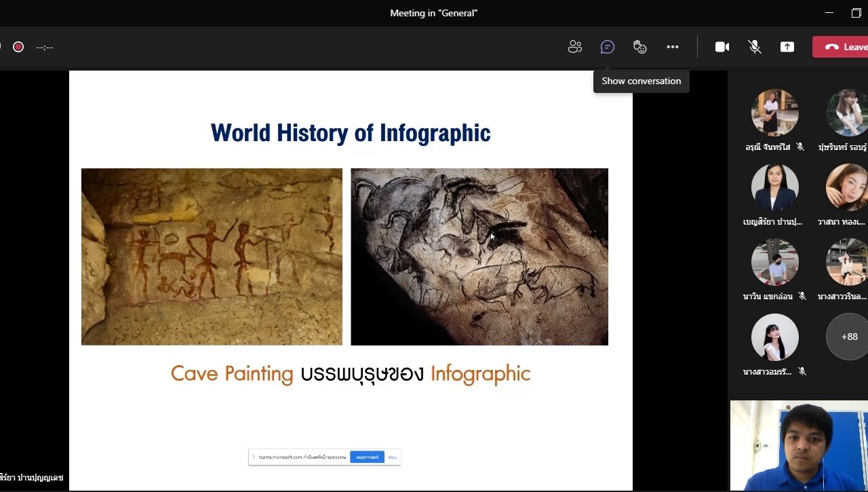Select participant avatar ปุชรินทร์ รอบรู้
The height and width of the screenshot is (492, 868).
pos(848,113)
